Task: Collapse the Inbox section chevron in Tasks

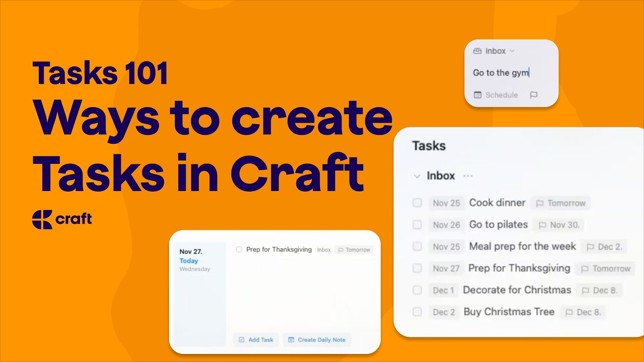Action: coord(417,176)
